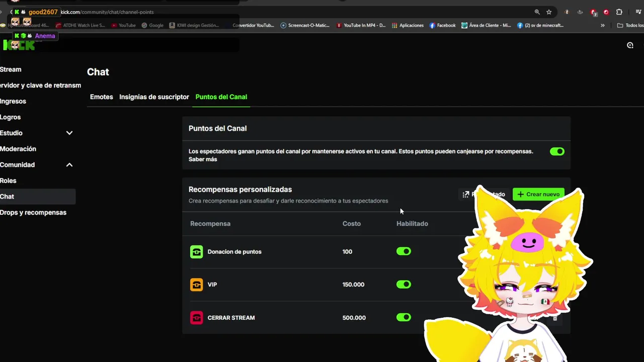
Task: Switch to Insignias de suscriptor tab
Action: point(154,97)
